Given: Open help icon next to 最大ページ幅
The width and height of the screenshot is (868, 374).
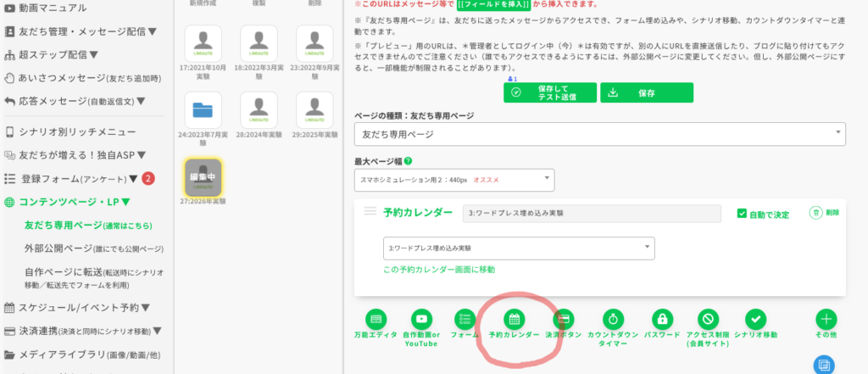Looking at the screenshot, I should coord(408,161).
